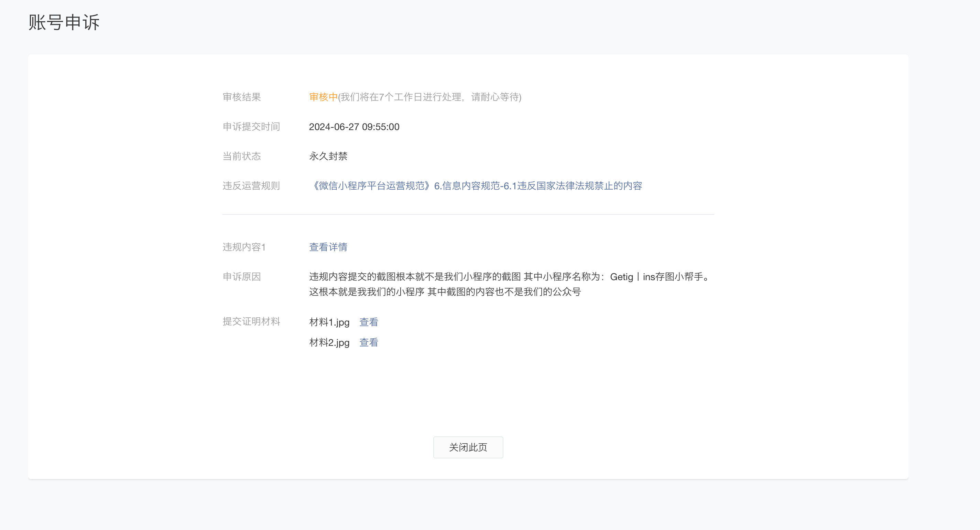Screen dimensions: 980x530
Task: Open the 微信小程序平台运营规范 rule link
Action: 476,186
